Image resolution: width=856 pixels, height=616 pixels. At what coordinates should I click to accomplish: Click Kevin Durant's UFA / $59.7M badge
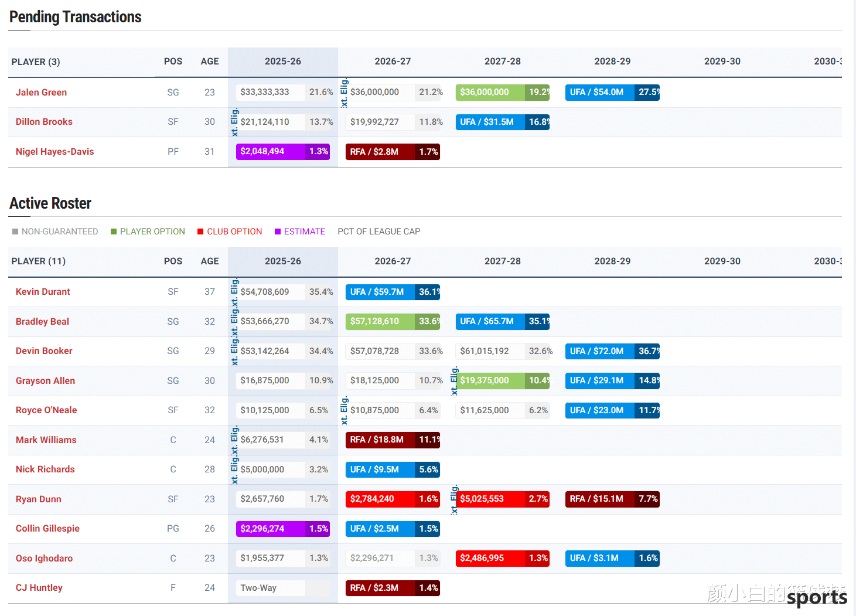point(393,292)
